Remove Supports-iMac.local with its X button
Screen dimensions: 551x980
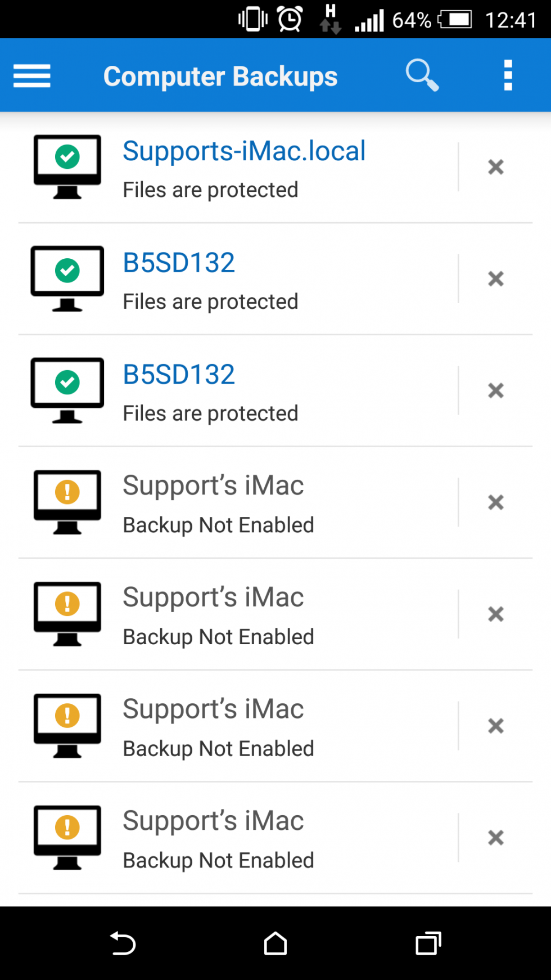click(x=496, y=167)
